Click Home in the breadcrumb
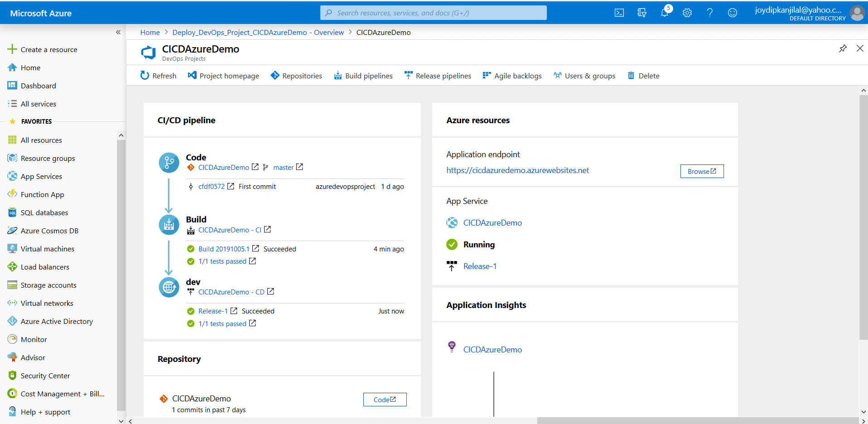Viewport: 868px width, 424px height. point(150,32)
